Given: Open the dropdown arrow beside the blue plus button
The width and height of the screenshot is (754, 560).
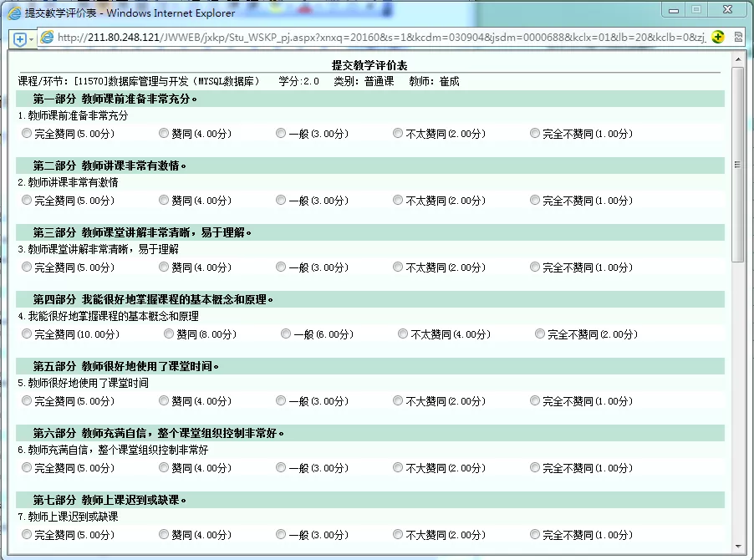Looking at the screenshot, I should pyautogui.click(x=32, y=39).
